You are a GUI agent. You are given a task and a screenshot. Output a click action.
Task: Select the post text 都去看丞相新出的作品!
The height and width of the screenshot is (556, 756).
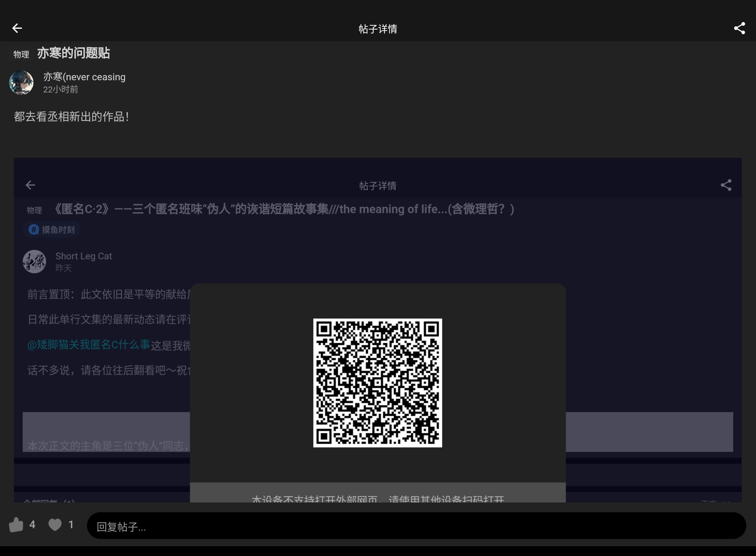(x=72, y=117)
